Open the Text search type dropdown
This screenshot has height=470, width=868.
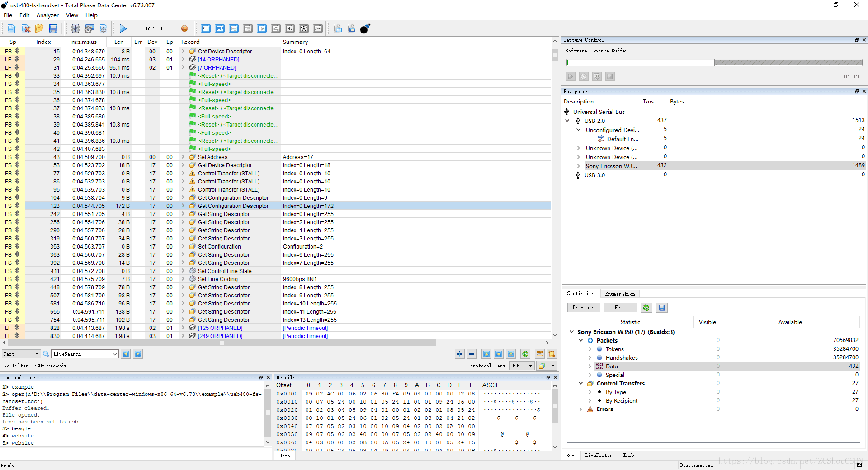[x=21, y=354]
